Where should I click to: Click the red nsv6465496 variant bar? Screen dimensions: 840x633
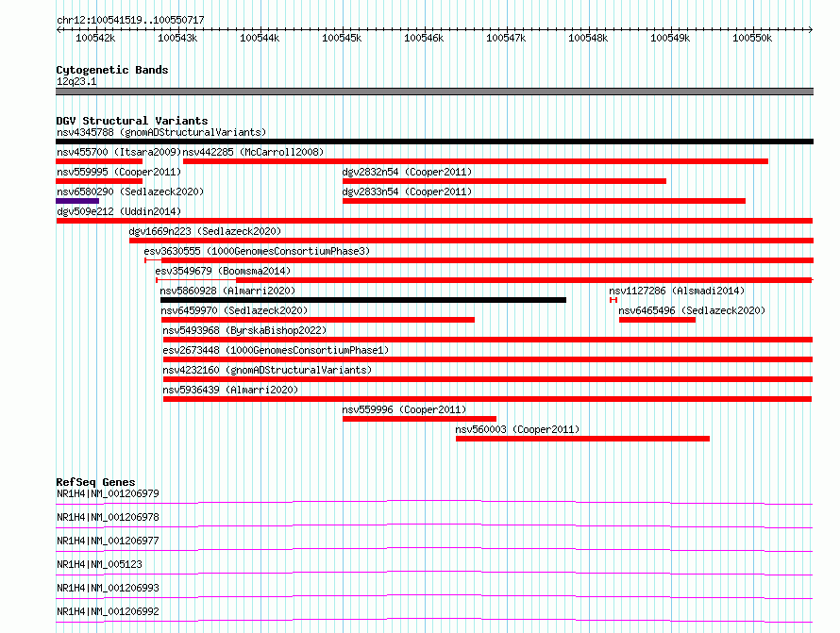[657, 320]
